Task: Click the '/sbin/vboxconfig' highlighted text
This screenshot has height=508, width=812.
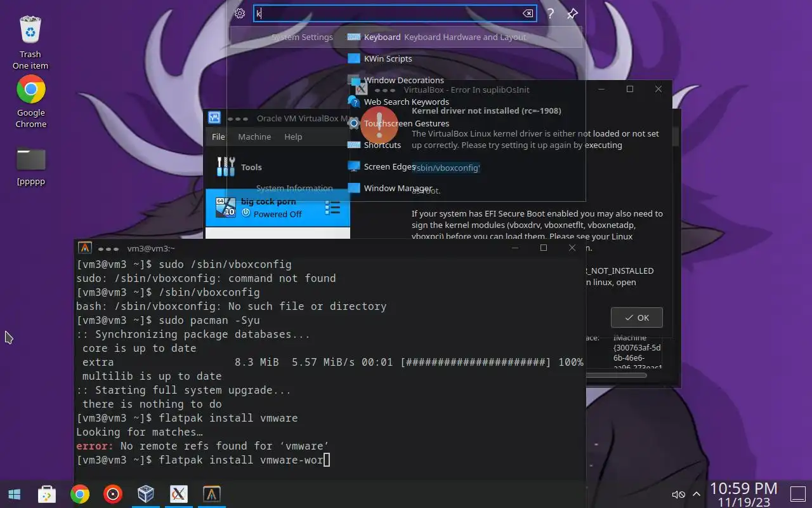Action: point(446,168)
